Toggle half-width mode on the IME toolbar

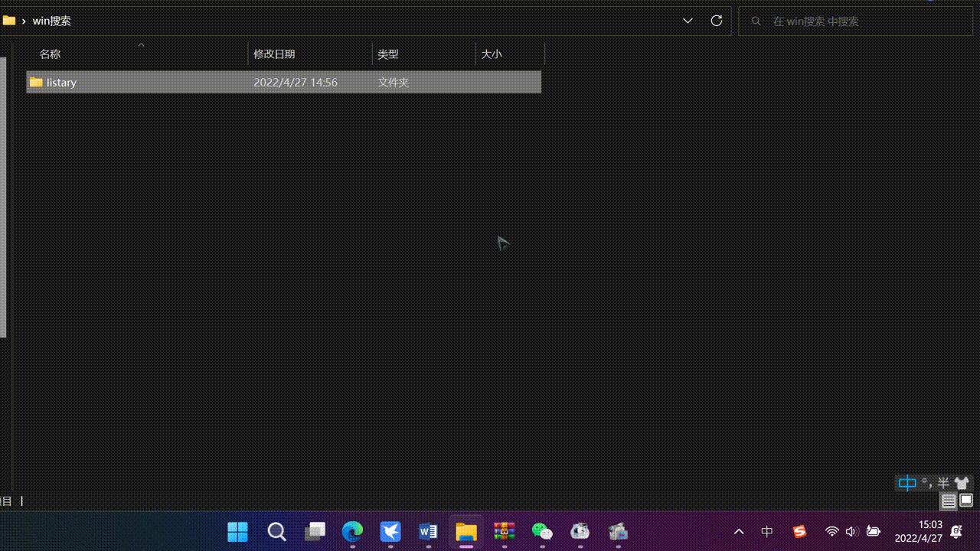pos(943,483)
